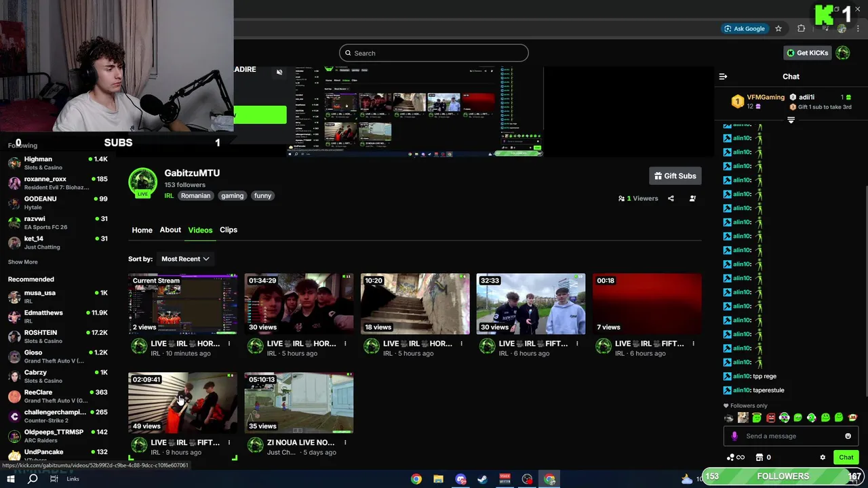Click GabitzuMTU channel avatar with LIVE badge
This screenshot has height=488, width=868.
142,183
